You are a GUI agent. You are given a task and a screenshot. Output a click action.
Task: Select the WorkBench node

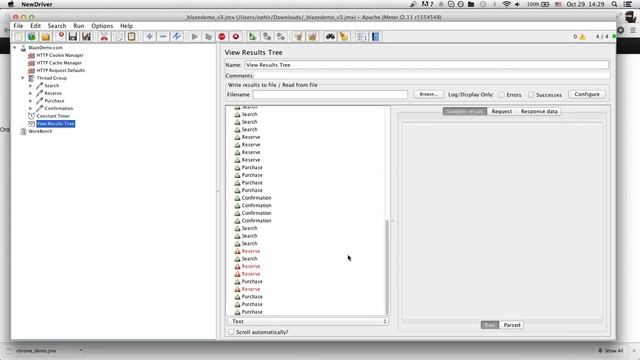pyautogui.click(x=40, y=131)
